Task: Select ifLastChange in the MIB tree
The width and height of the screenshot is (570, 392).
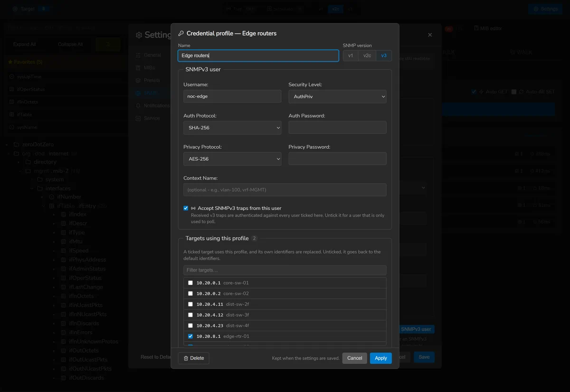Action: pyautogui.click(x=86, y=287)
